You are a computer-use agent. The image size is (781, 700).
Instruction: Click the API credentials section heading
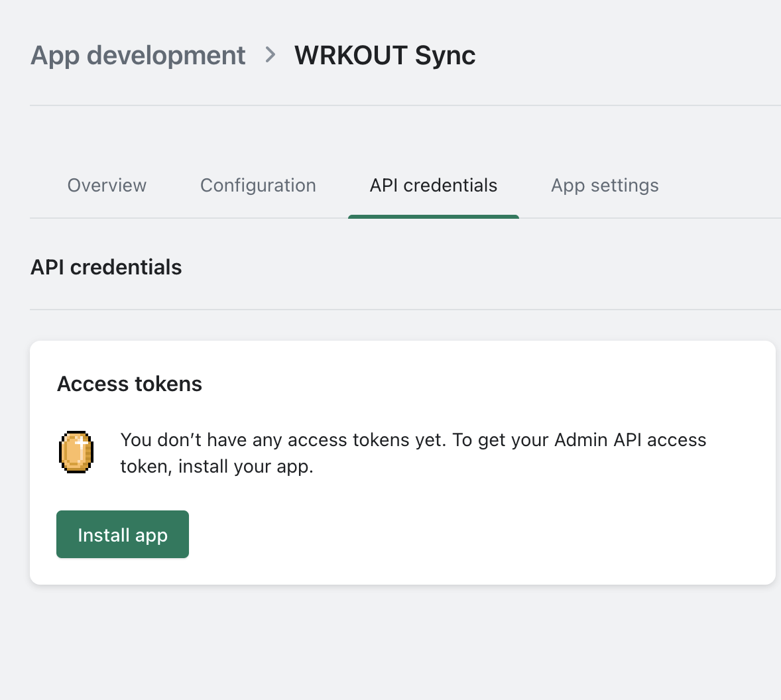tap(106, 267)
